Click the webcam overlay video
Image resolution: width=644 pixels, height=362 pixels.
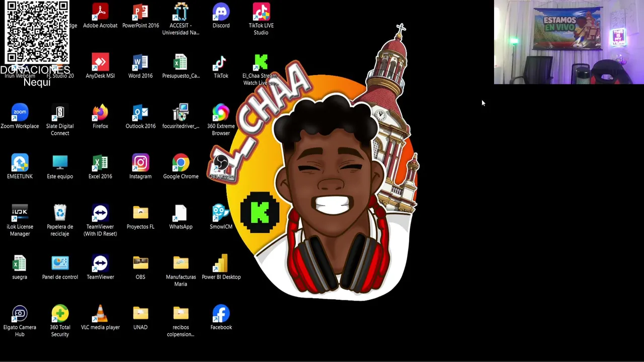tap(569, 42)
